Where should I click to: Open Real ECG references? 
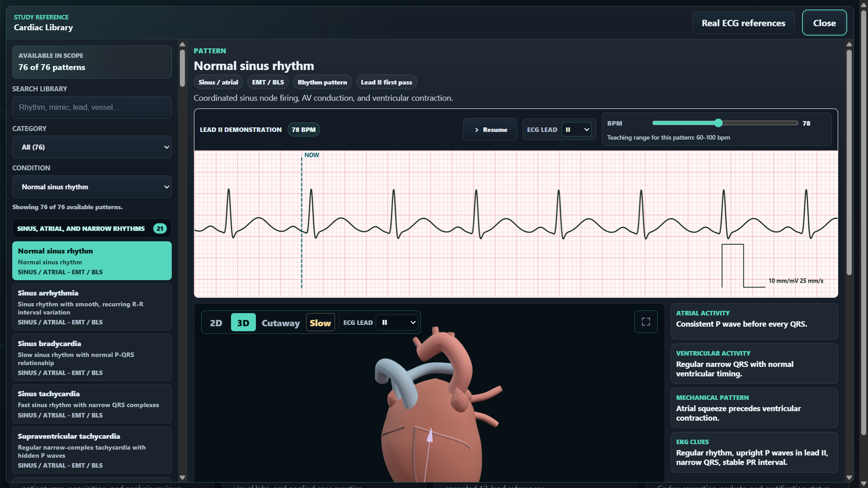(x=743, y=23)
